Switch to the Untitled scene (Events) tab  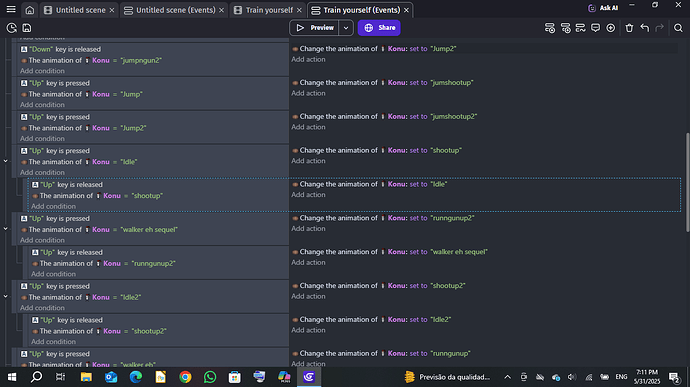pyautogui.click(x=175, y=10)
